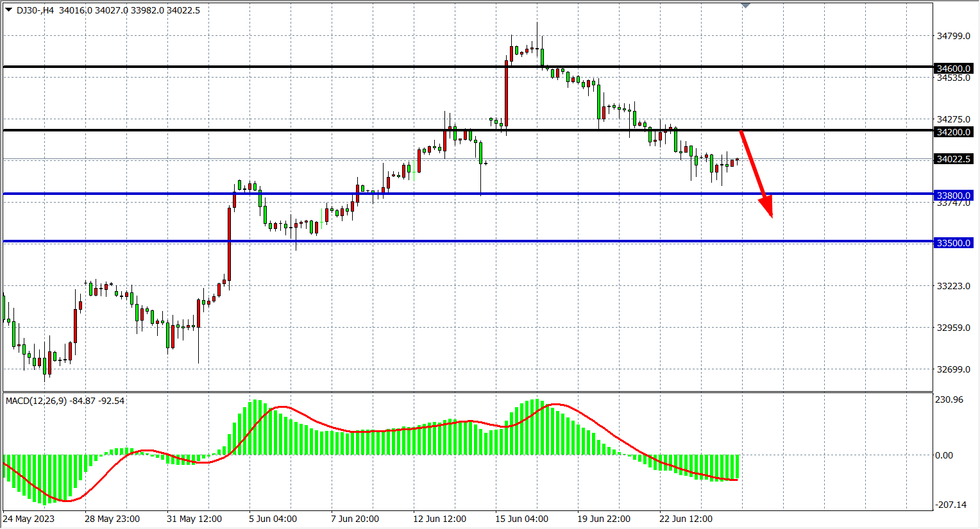Select the red downward arrow drawing
980x529 pixels.
[x=756, y=172]
